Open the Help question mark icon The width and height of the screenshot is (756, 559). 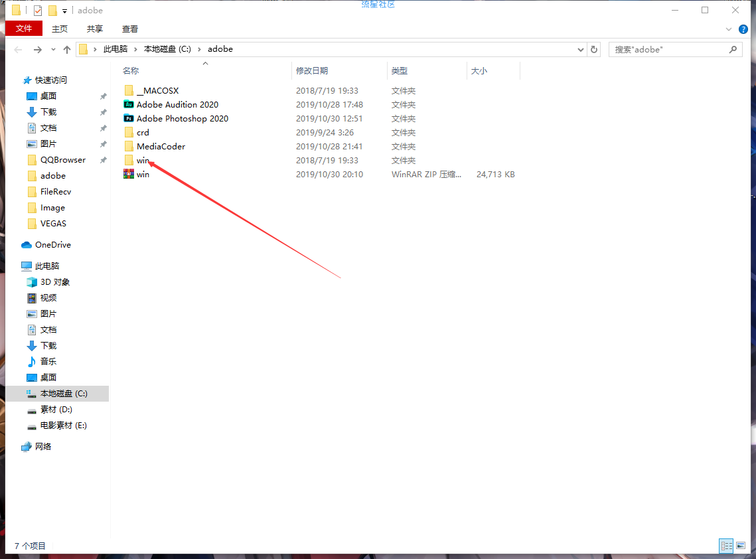743,29
